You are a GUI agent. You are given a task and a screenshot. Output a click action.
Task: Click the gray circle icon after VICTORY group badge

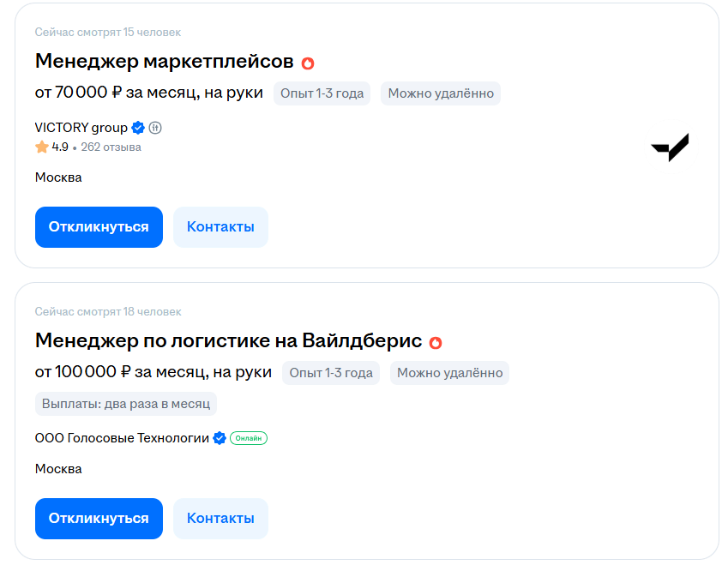[155, 128]
